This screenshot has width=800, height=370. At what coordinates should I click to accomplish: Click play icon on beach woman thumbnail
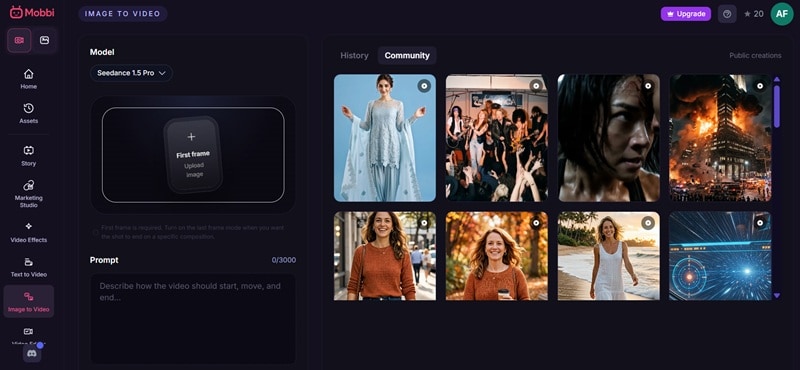[x=648, y=223]
